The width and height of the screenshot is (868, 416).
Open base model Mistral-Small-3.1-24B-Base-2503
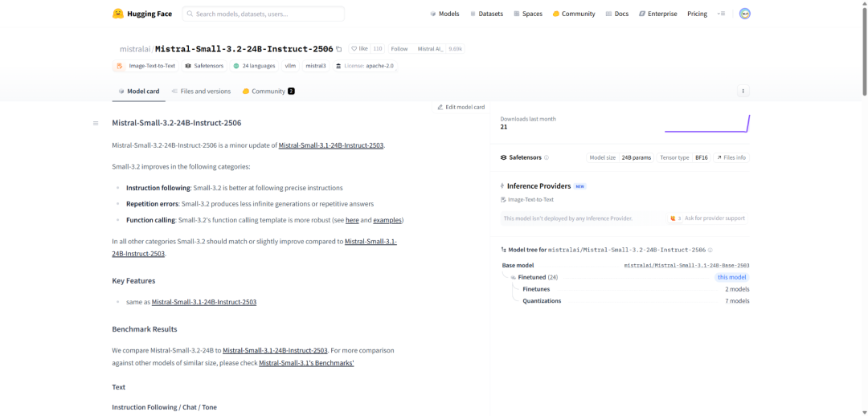687,266
